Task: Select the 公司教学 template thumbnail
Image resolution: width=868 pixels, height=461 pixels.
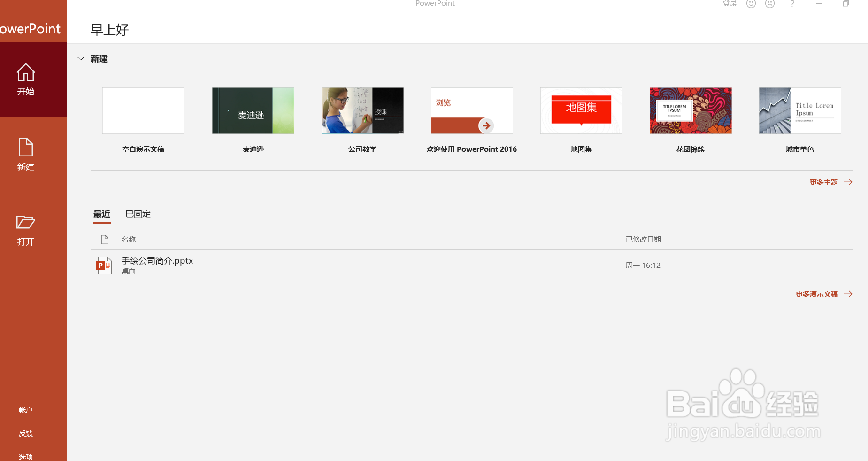Action: tap(362, 110)
